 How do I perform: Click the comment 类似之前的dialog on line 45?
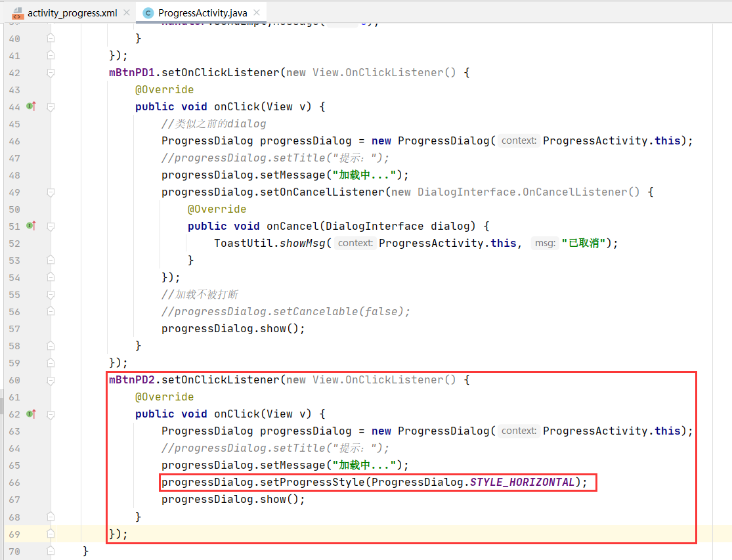214,123
